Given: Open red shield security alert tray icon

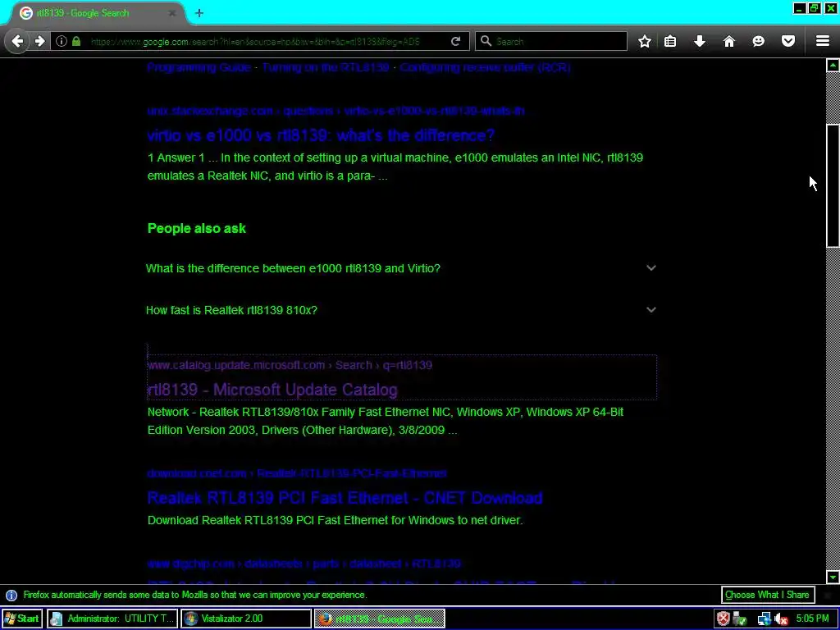Looking at the screenshot, I should (x=724, y=619).
